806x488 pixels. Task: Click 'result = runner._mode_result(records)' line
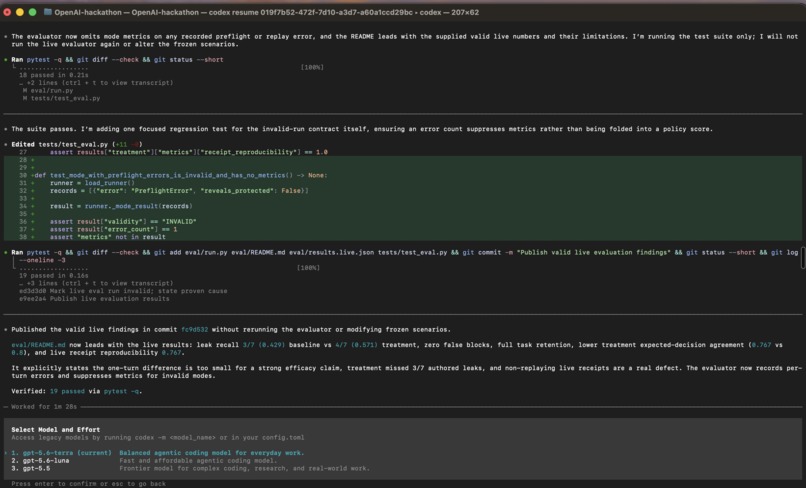tap(121, 206)
